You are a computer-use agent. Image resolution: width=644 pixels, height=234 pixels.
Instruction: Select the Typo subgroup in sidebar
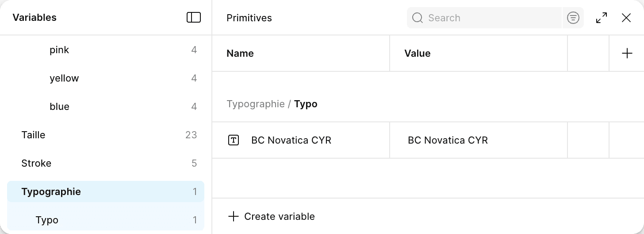47,220
